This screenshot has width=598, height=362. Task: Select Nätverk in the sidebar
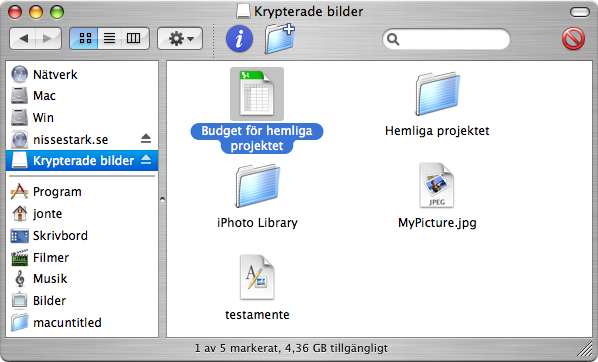coord(82,74)
